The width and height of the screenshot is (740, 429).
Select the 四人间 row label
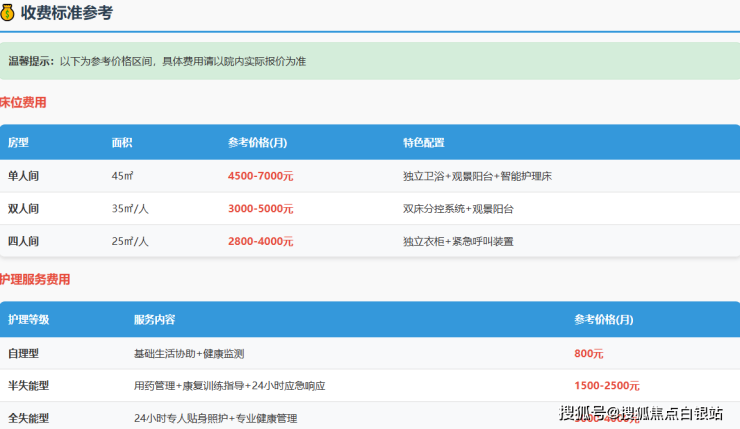[24, 241]
